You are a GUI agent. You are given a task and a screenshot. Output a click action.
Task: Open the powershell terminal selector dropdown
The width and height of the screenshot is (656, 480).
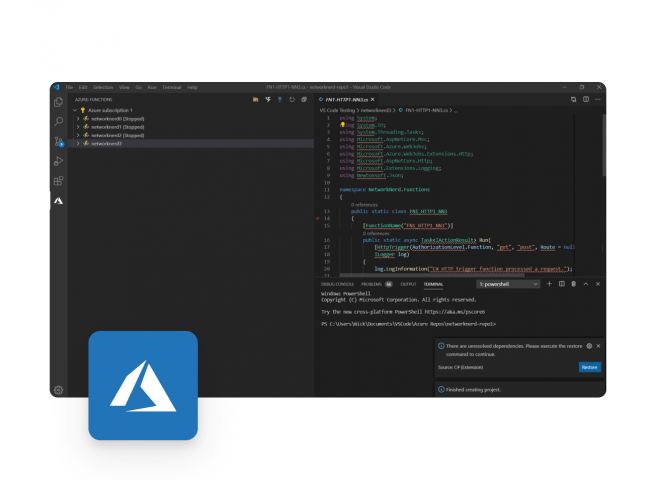pyautogui.click(x=508, y=284)
